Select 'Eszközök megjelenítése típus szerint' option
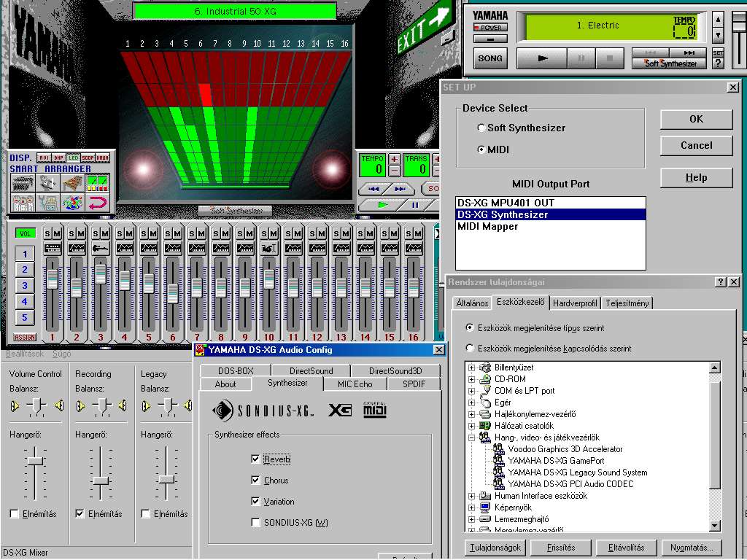The width and height of the screenshot is (747, 560). 535,327
